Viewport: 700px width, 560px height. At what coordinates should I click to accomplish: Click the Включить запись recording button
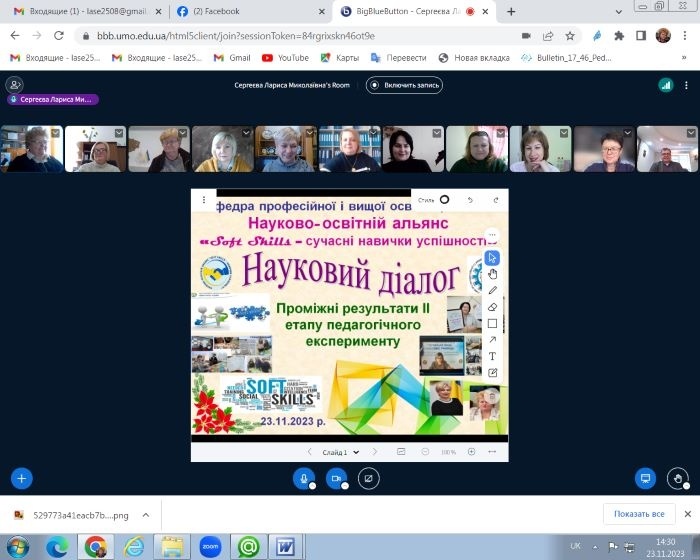tap(404, 85)
